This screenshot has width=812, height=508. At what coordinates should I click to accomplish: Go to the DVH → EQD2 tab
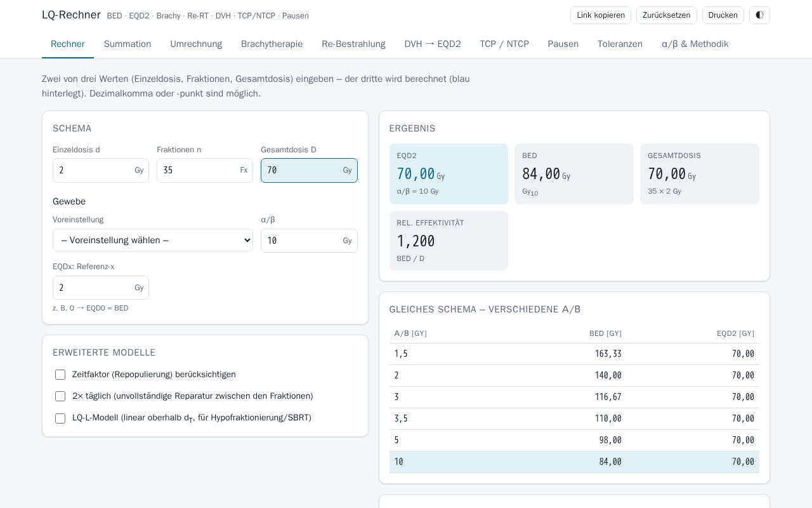pos(433,44)
